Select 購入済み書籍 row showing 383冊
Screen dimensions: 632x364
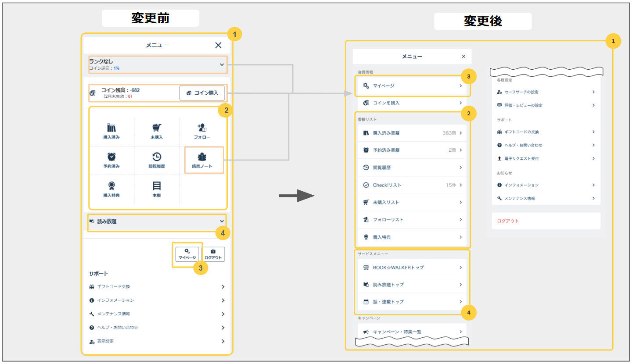tap(412, 133)
